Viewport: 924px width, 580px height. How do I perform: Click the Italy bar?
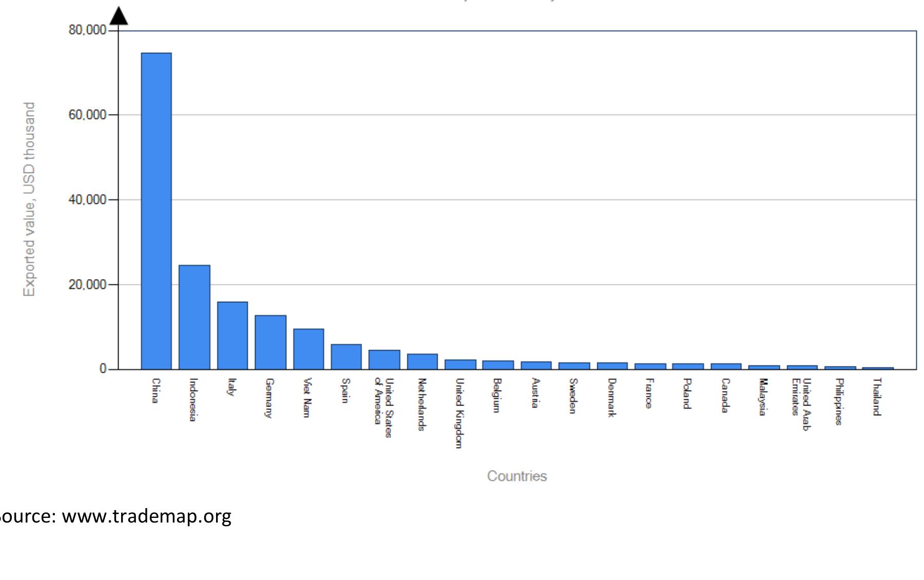tap(232, 335)
